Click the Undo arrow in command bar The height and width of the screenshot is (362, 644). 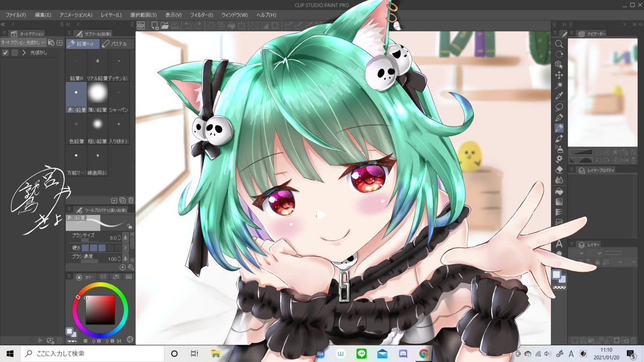(x=187, y=25)
